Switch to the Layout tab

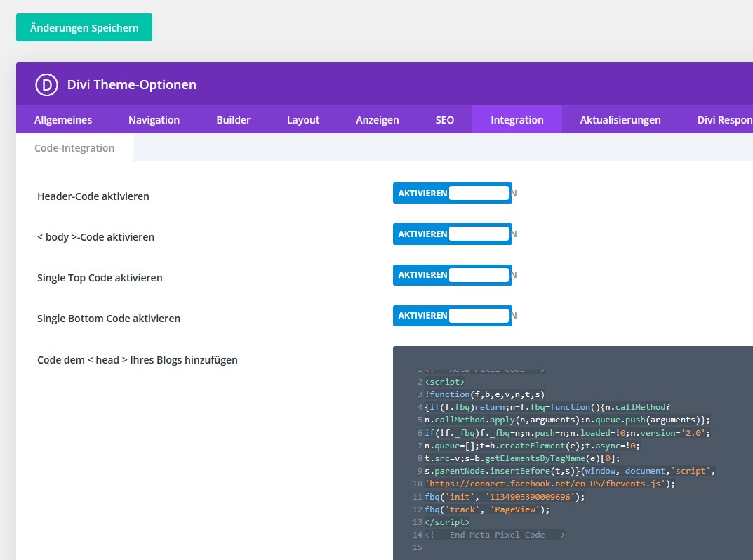[303, 119]
